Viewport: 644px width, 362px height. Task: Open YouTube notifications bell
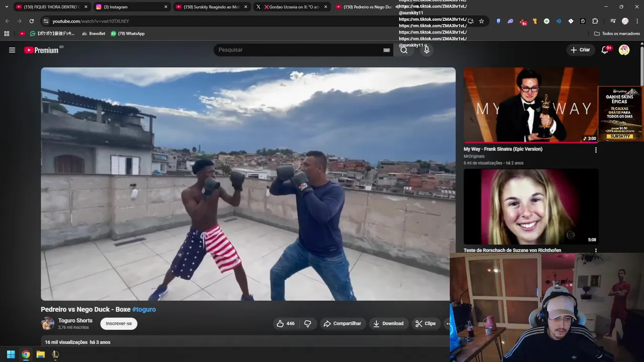pyautogui.click(x=606, y=50)
